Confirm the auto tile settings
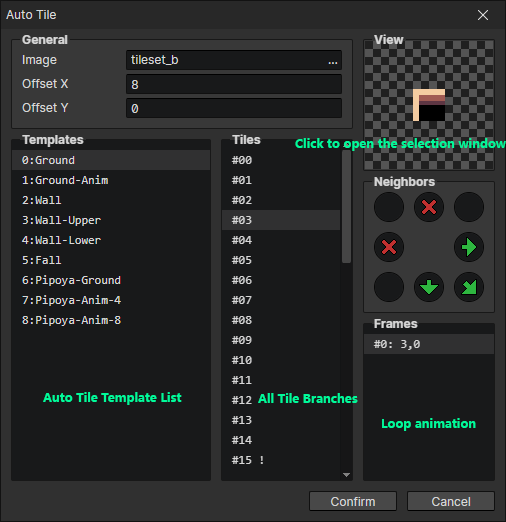 pos(353,501)
